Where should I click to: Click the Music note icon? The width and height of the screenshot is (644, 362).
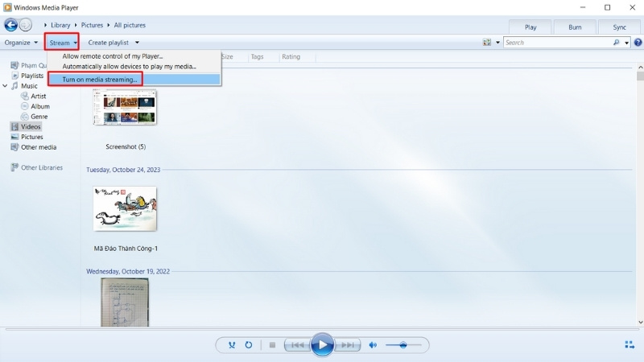[14, 86]
